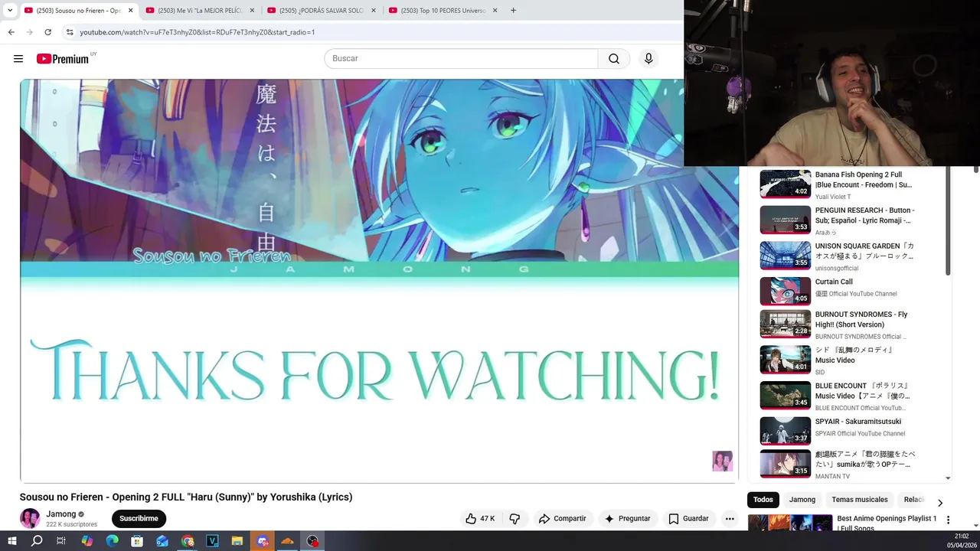Select the Jamong filter chip
This screenshot has width=980, height=551.
802,500
